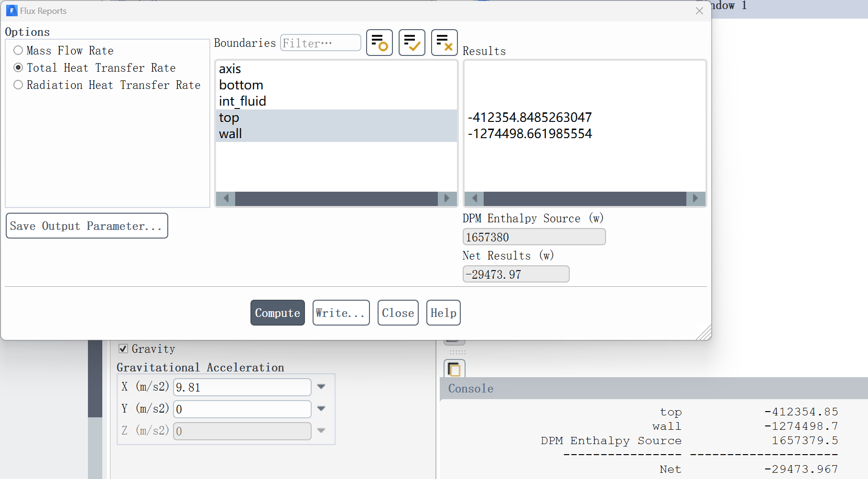Click into the Boundaries Filter text field
This screenshot has width=868, height=479.
(x=320, y=43)
